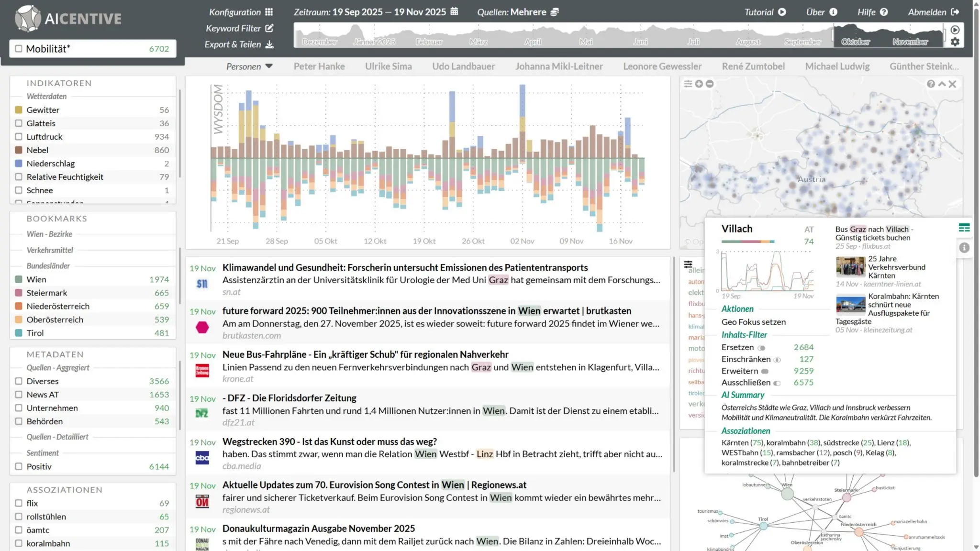Click Geo Fokus setzen action
This screenshot has height=551, width=980.
753,322
